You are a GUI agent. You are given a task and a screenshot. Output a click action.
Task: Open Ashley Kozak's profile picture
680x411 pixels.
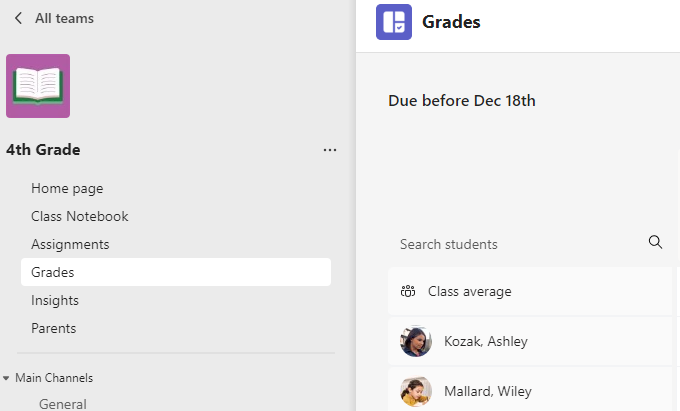tap(415, 341)
